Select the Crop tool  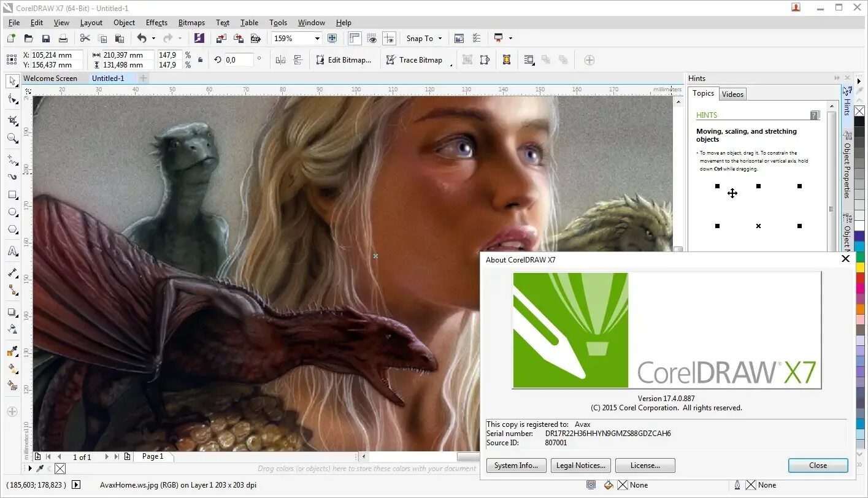pyautogui.click(x=12, y=120)
